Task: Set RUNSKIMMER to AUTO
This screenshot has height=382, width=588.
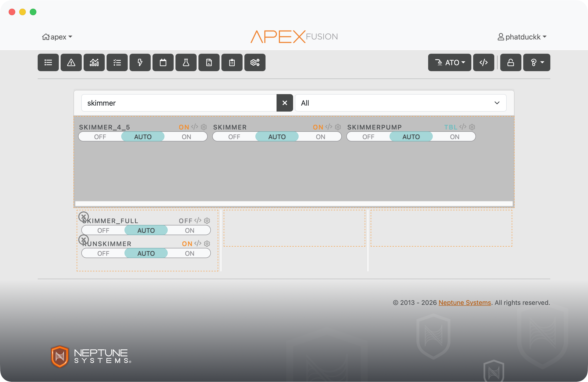Action: [146, 253]
